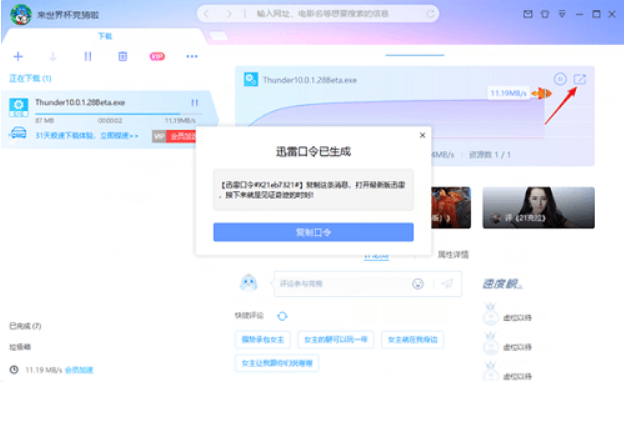Open the skin shirt icon in the title bar
The width and height of the screenshot is (624, 431).
coord(545,14)
